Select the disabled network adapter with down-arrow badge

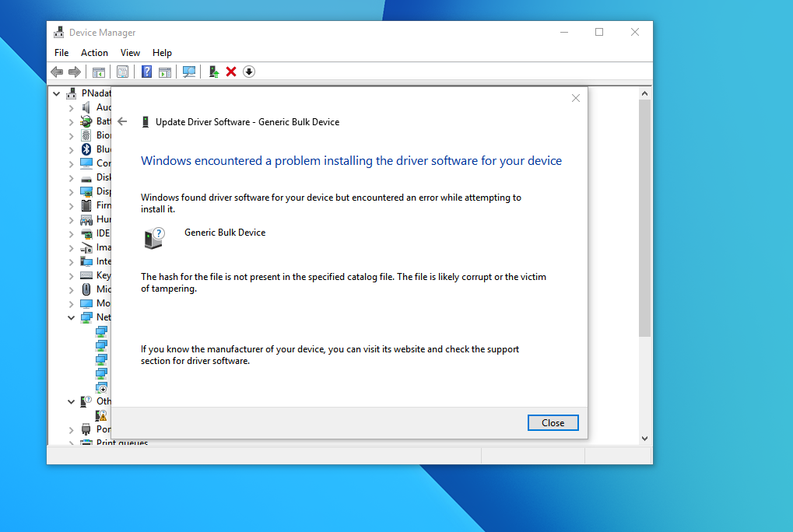coord(101,387)
